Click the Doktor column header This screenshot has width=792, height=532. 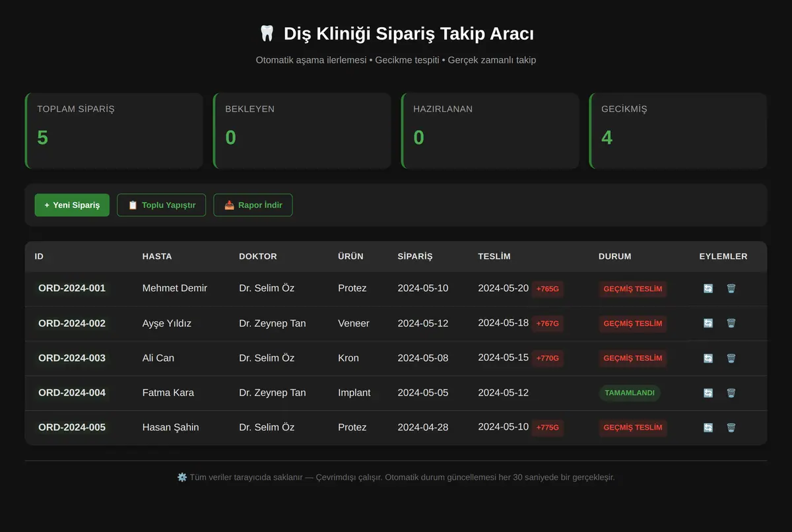258,256
